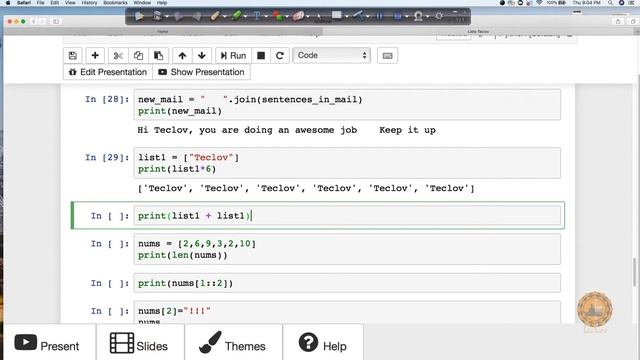
Task: Click Show Presentation button
Action: coord(202,72)
